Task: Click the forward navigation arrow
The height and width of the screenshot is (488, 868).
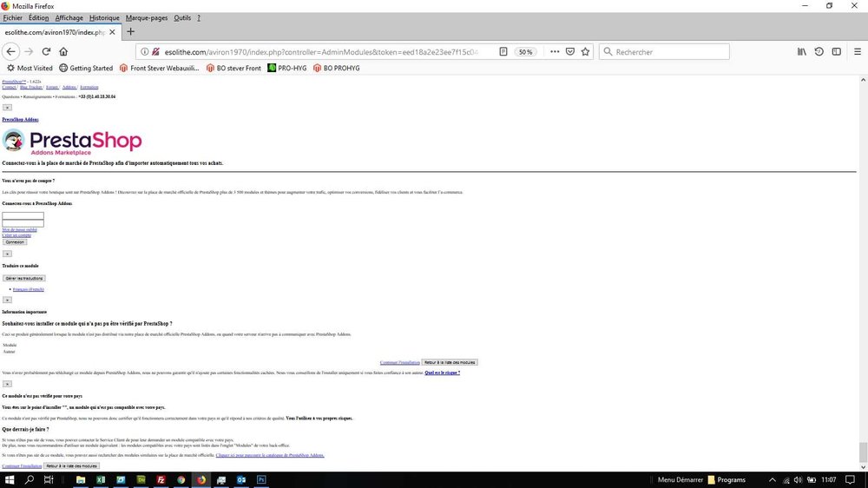Action: click(29, 51)
